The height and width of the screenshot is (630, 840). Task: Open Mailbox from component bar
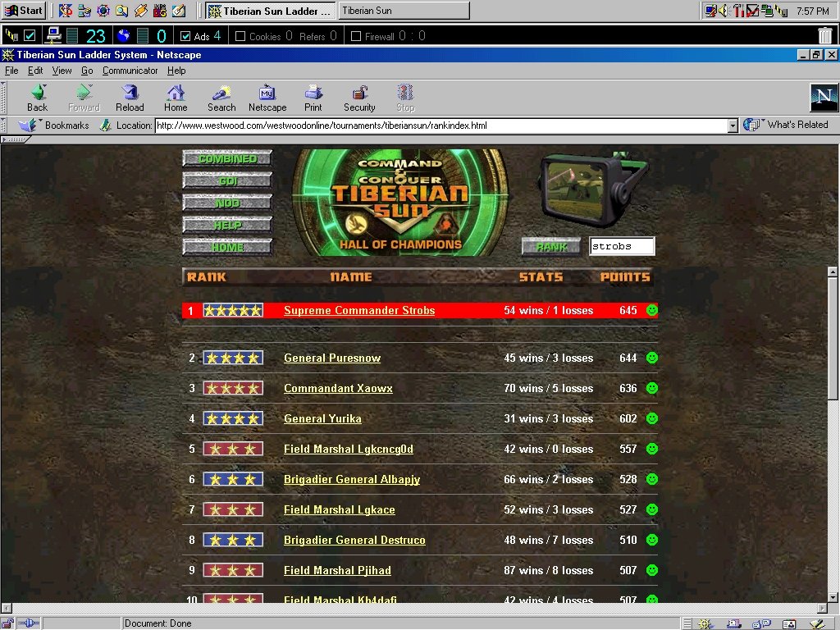pos(733,623)
